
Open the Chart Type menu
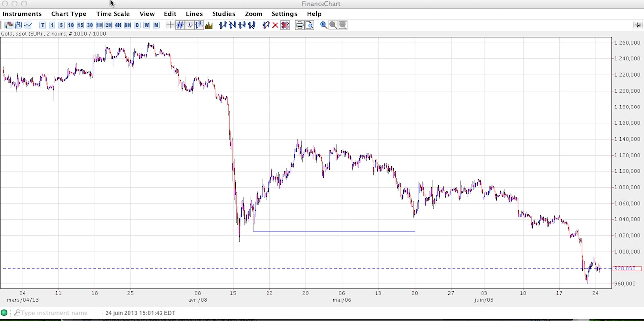[68, 14]
